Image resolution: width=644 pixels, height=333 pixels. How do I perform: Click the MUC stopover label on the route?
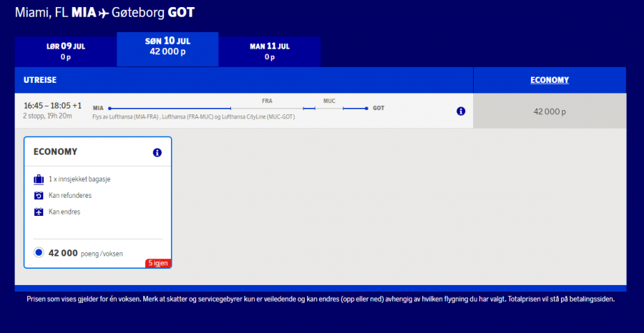(x=329, y=101)
